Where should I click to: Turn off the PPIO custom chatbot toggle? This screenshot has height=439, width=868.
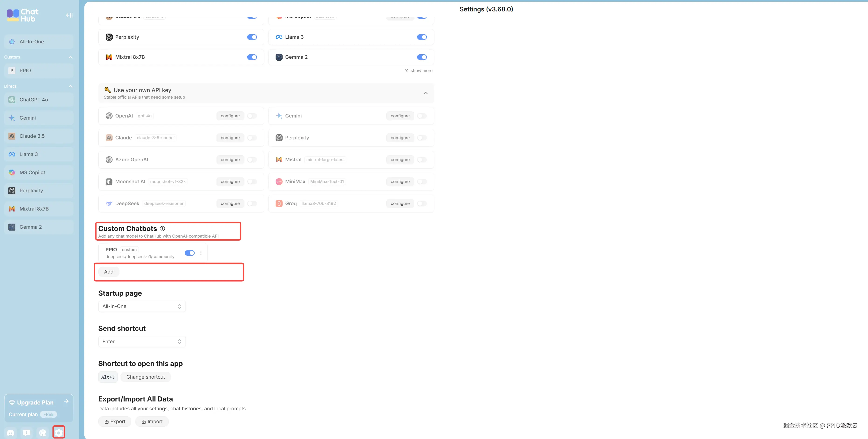[x=190, y=253]
